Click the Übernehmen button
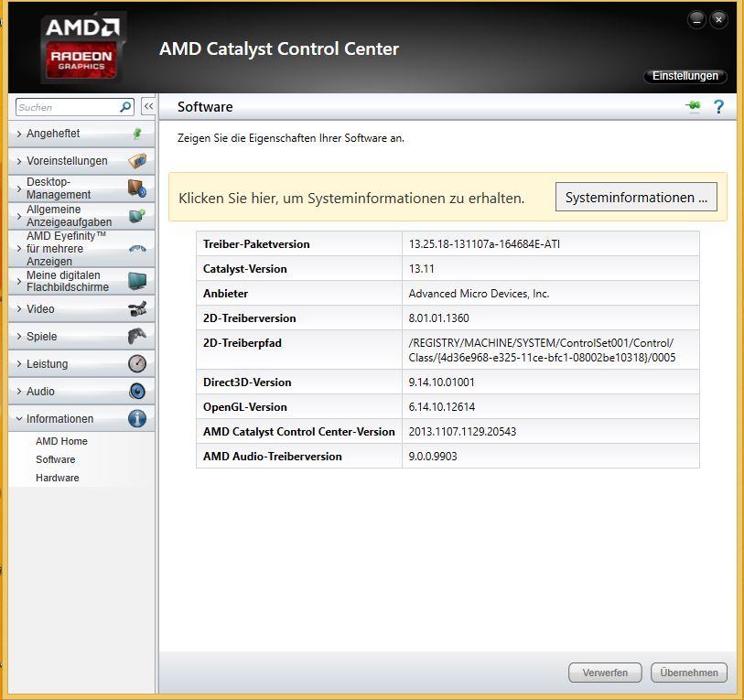 (x=688, y=673)
